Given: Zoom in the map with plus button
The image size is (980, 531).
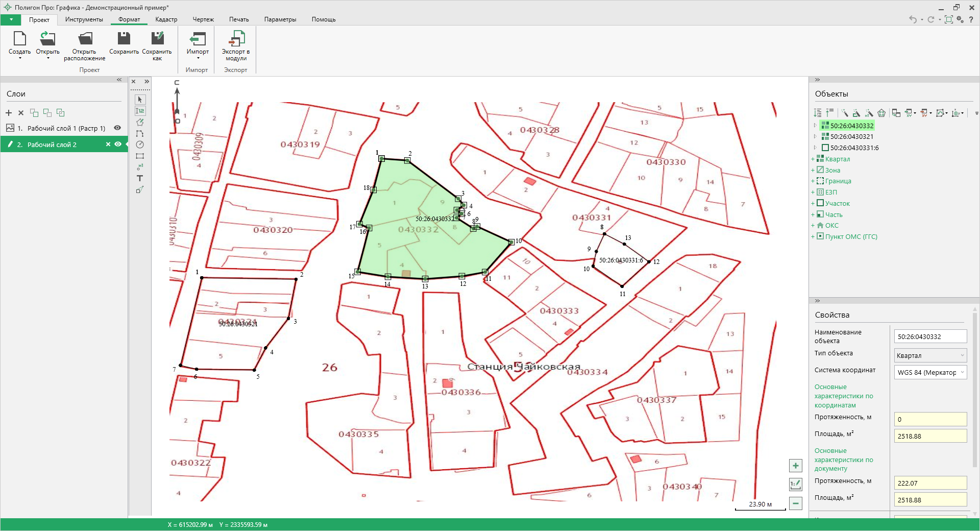Looking at the screenshot, I should 795,466.
